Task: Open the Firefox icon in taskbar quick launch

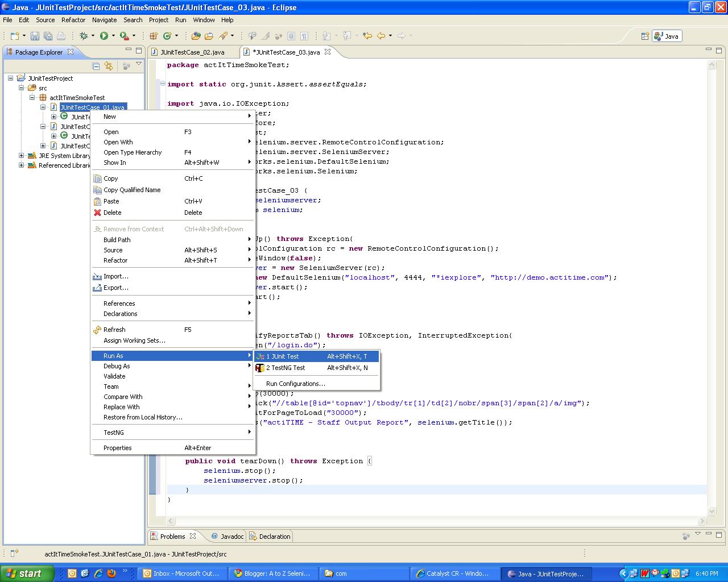Action: [x=111, y=573]
